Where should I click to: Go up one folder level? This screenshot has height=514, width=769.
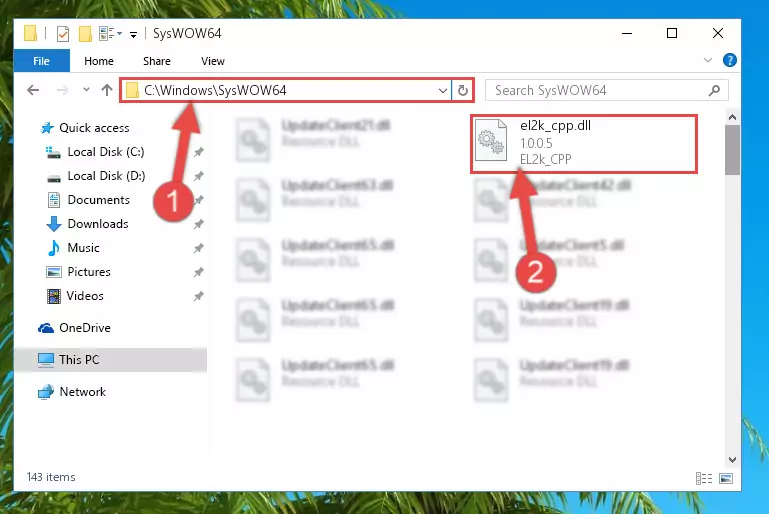pos(106,90)
